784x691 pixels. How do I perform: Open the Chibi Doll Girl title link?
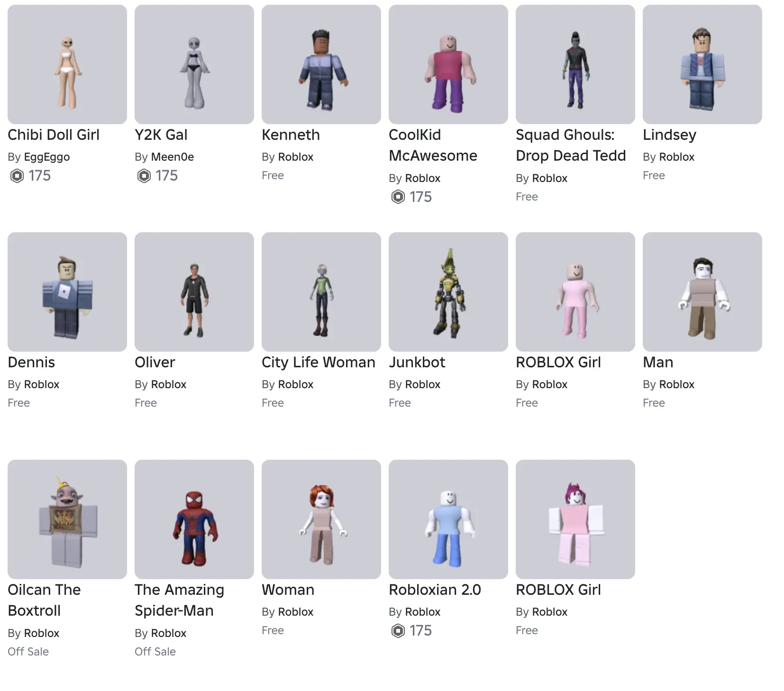(x=54, y=135)
